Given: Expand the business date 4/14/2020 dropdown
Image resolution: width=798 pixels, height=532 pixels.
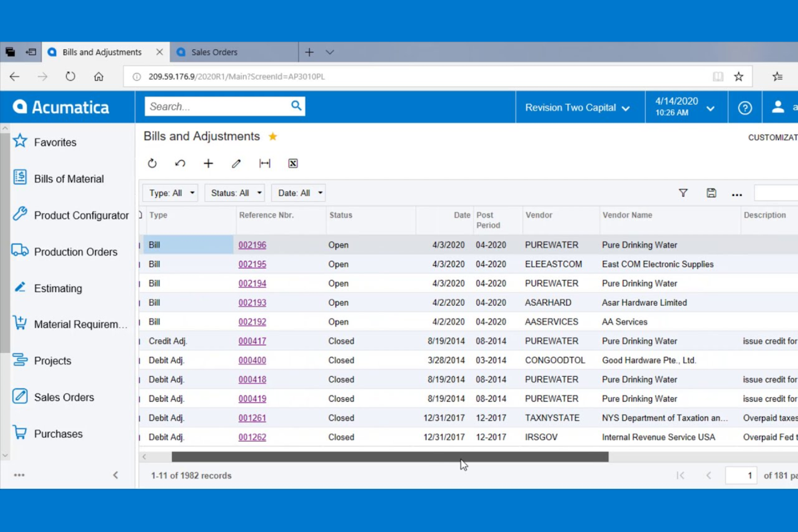Looking at the screenshot, I should pyautogui.click(x=685, y=107).
